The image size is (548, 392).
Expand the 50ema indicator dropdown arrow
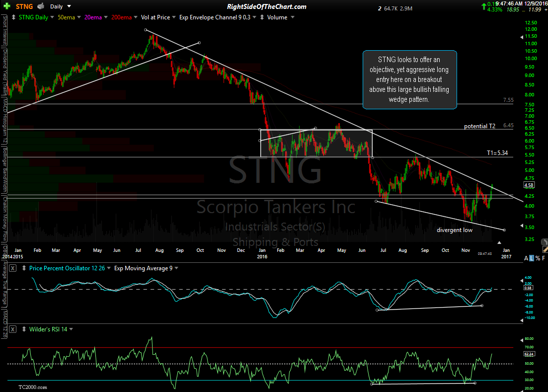[79, 17]
